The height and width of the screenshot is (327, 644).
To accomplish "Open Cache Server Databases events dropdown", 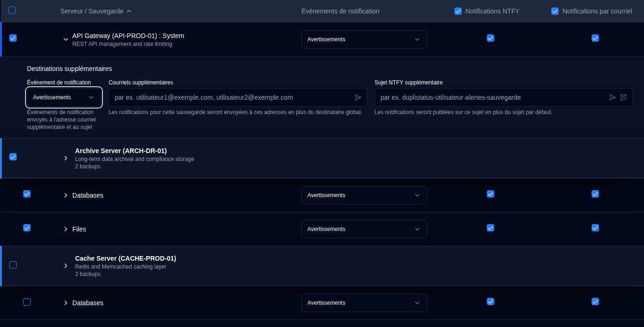I will pos(364,303).
